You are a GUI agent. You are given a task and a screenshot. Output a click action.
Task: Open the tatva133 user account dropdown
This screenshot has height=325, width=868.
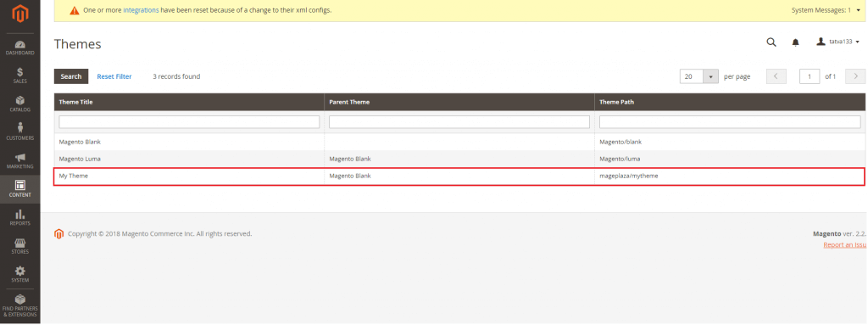[837, 42]
